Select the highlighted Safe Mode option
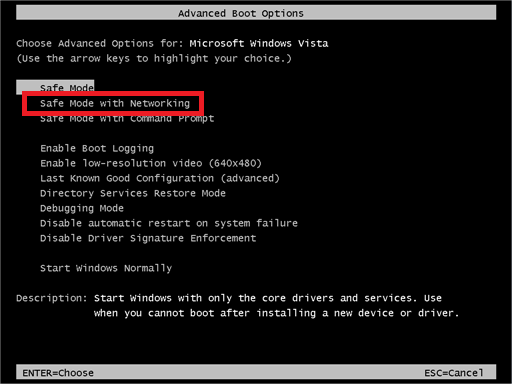512x384 pixels. click(x=55, y=87)
